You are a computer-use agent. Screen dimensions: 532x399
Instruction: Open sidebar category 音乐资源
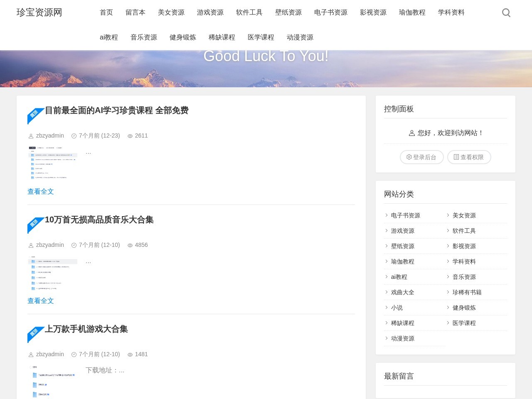tap(464, 277)
